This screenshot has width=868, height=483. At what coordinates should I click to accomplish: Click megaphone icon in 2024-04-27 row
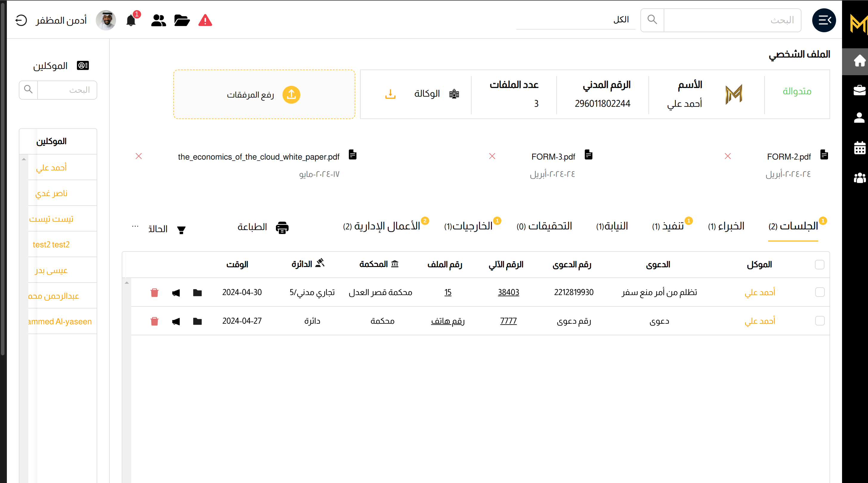tap(176, 321)
